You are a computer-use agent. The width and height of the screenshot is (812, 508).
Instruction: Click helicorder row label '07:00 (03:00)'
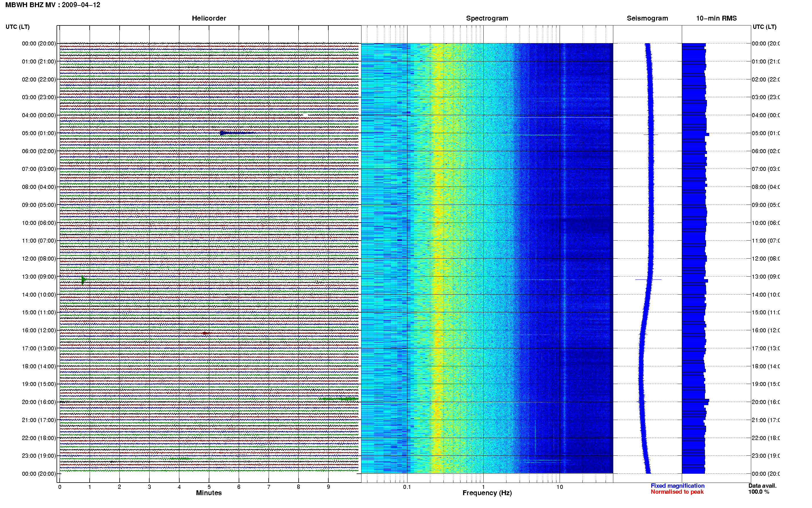(x=39, y=169)
